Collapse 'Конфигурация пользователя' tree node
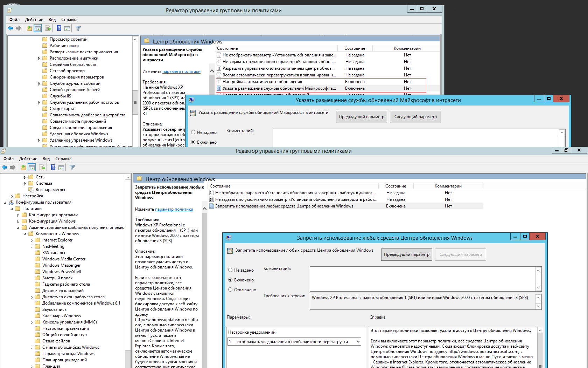588x368 pixels. point(5,203)
